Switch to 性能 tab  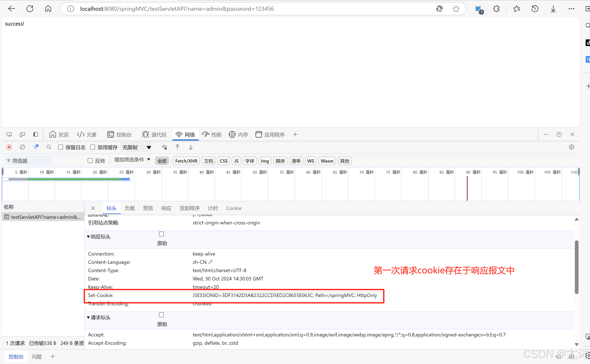pos(212,135)
